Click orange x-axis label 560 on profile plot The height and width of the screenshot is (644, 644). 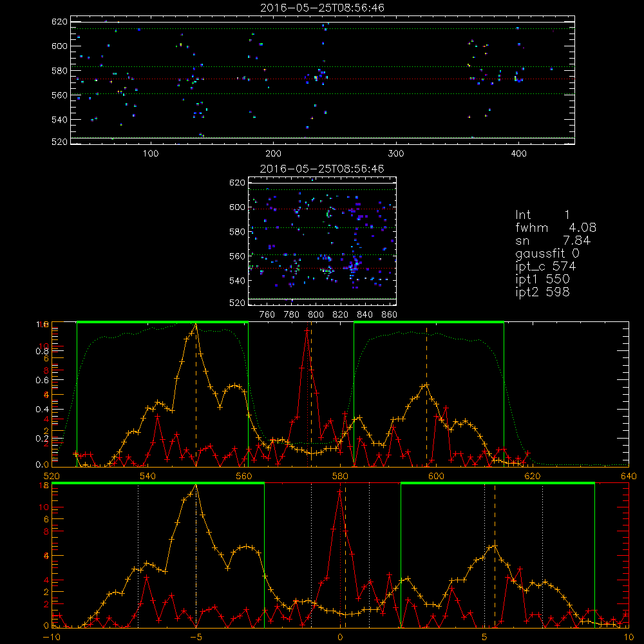coord(244,476)
